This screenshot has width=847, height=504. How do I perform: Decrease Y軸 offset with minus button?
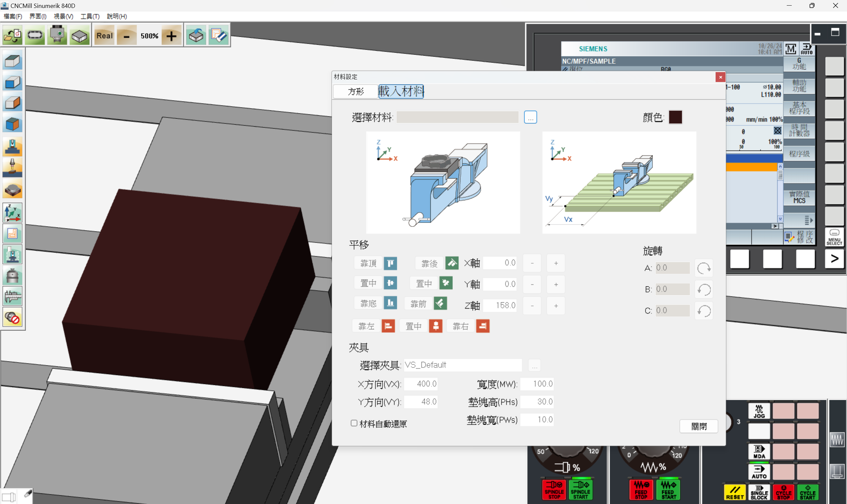click(x=532, y=284)
